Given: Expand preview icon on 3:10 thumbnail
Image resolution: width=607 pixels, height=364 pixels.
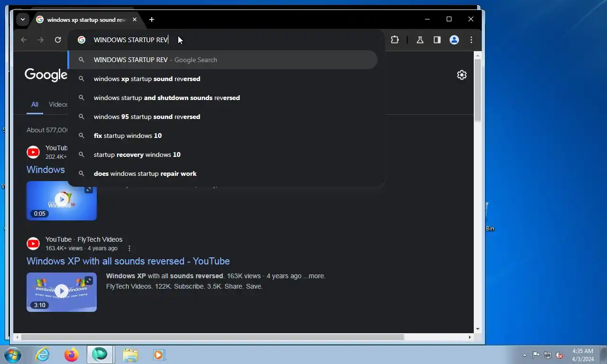Looking at the screenshot, I should point(89,281).
